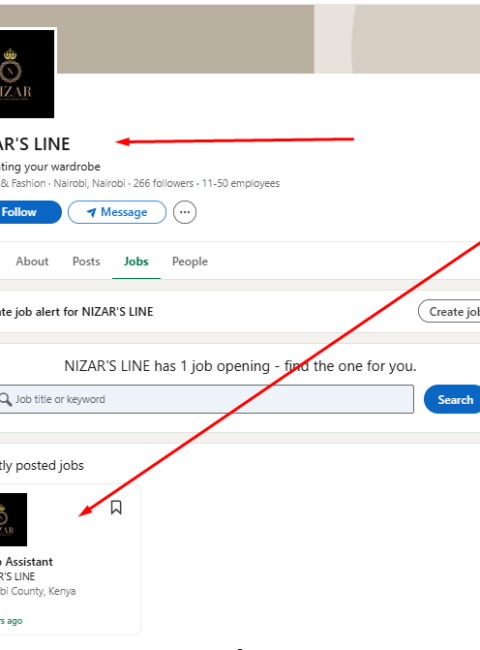Viewport: 480px width, 650px height.
Task: Open the Message button
Action: pyautogui.click(x=117, y=212)
